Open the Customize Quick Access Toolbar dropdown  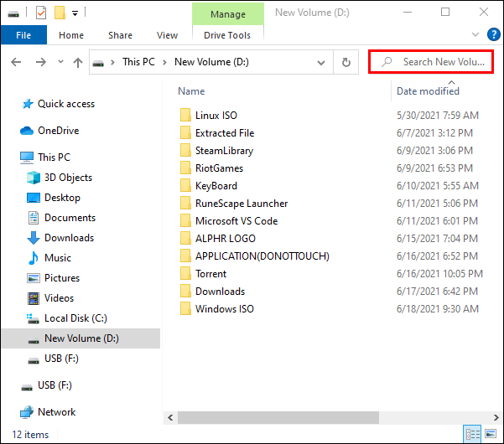pos(75,13)
